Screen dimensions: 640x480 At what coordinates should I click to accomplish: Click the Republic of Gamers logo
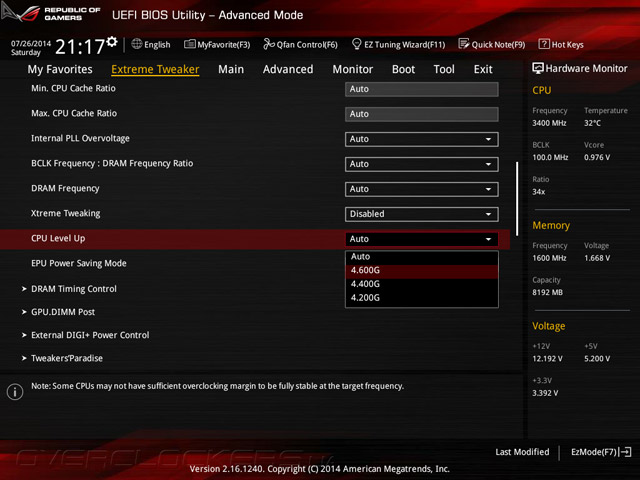click(51, 13)
